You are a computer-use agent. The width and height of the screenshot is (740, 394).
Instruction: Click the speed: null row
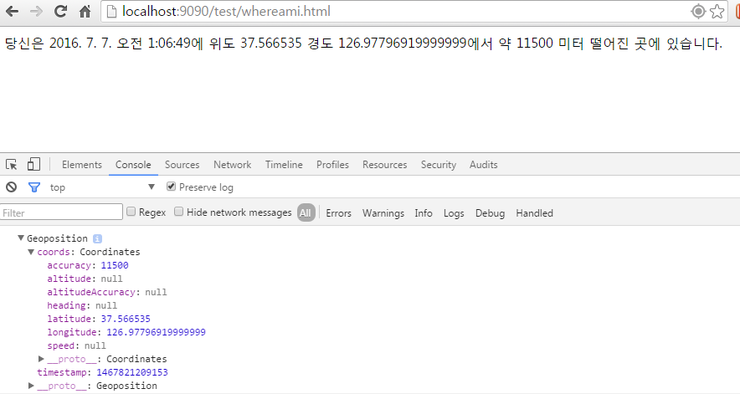coord(76,345)
